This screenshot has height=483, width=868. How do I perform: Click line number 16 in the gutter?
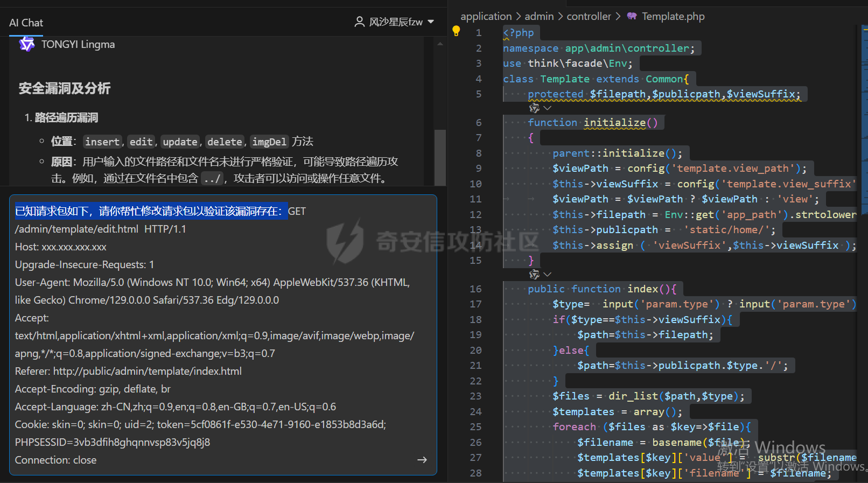pos(475,289)
